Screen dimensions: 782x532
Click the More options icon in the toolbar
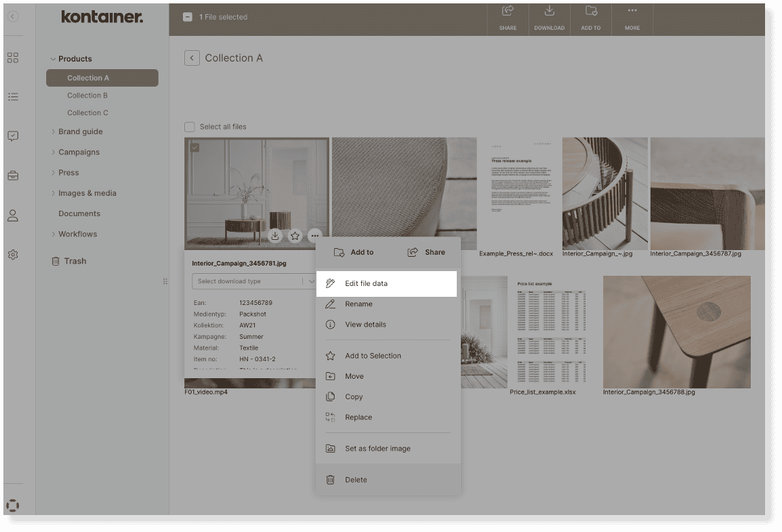[x=632, y=19]
